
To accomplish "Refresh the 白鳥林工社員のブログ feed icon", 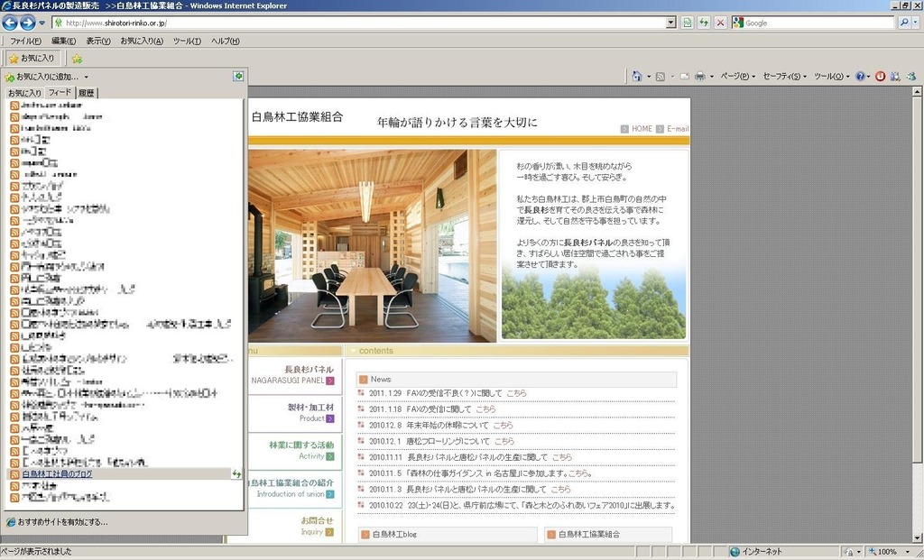I will [236, 474].
